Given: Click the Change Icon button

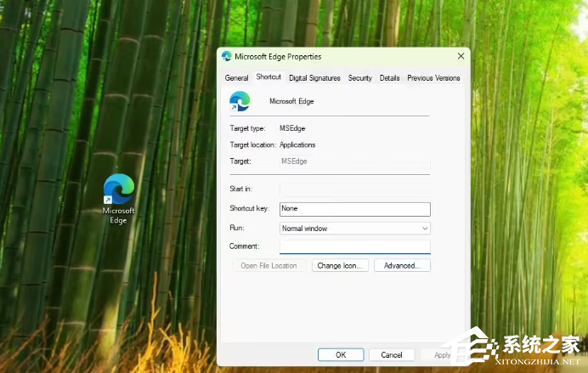Looking at the screenshot, I should pos(340,266).
